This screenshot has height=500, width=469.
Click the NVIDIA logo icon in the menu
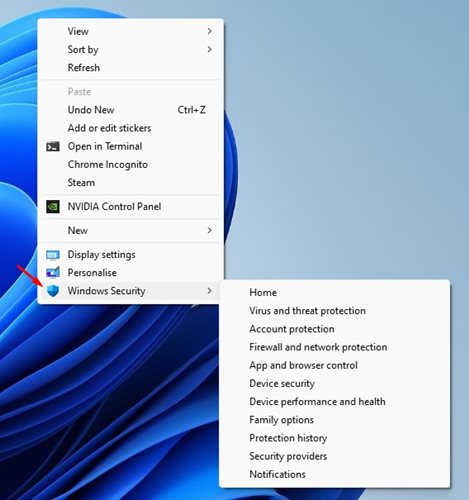click(53, 207)
